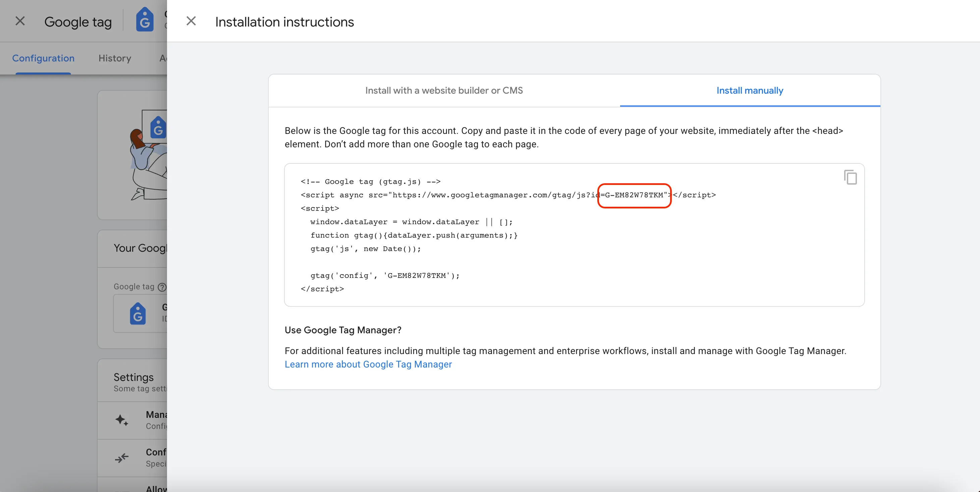Open the History tab
This screenshot has height=492, width=980.
pyautogui.click(x=114, y=58)
